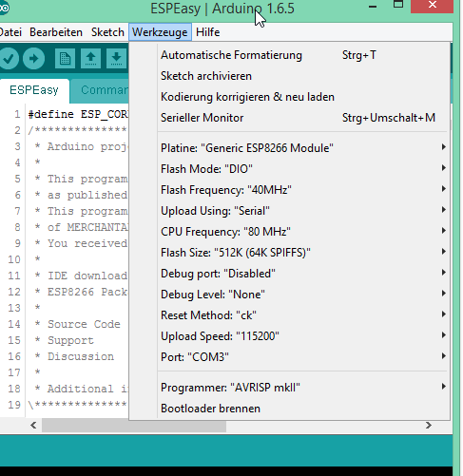The height and width of the screenshot is (476, 463).
Task: Switch to the ESPEasy tab
Action: (34, 90)
